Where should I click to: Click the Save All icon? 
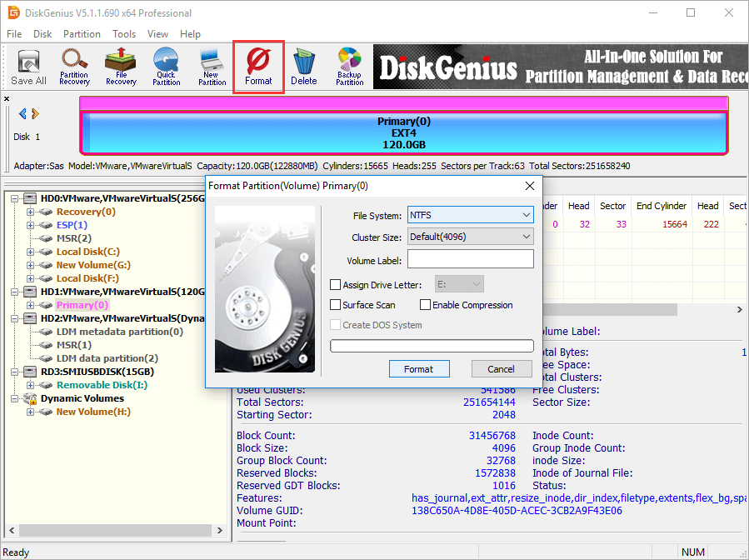tap(27, 67)
